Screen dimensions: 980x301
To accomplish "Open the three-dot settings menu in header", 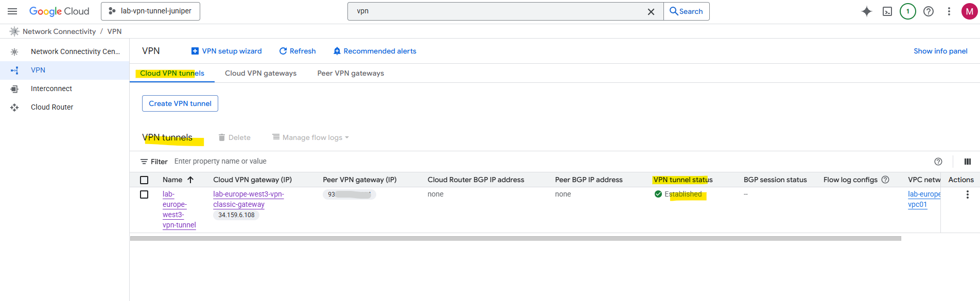I will point(949,11).
